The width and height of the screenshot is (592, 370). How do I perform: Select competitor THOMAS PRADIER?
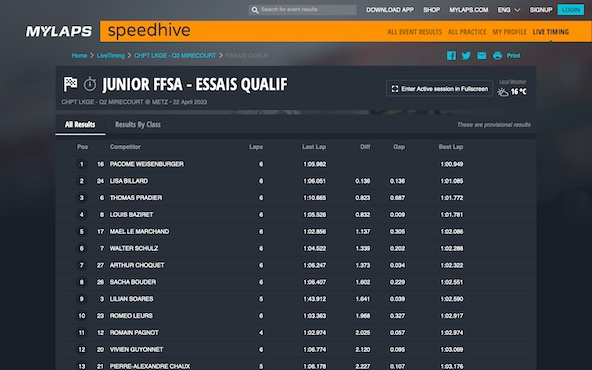click(x=136, y=198)
